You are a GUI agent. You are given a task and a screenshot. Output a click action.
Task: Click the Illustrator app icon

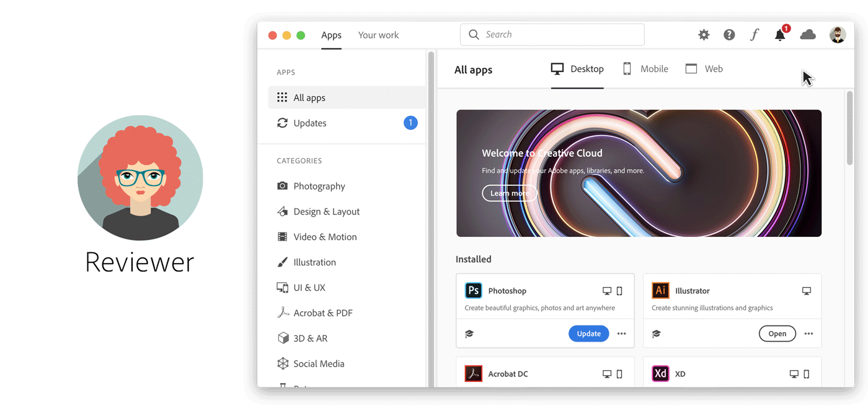point(660,291)
